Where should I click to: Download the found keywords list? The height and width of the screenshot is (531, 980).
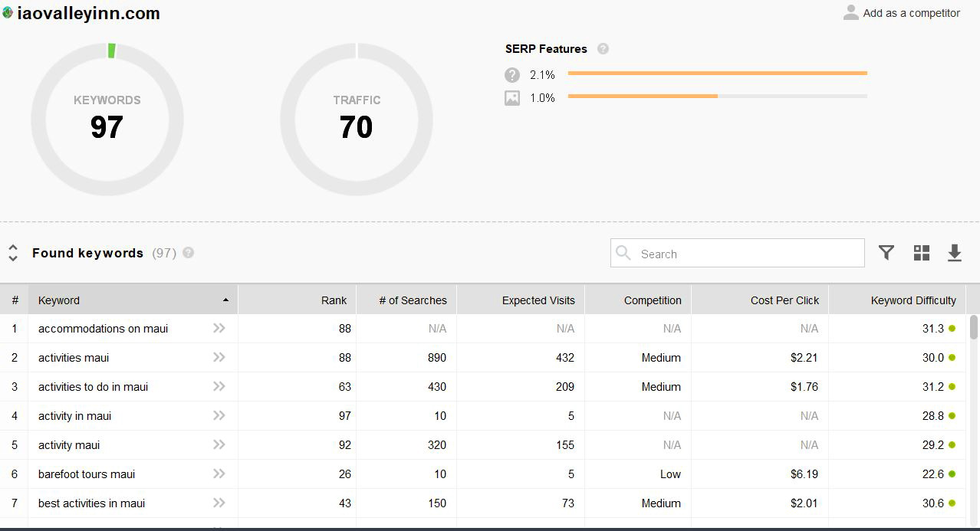pyautogui.click(x=955, y=253)
